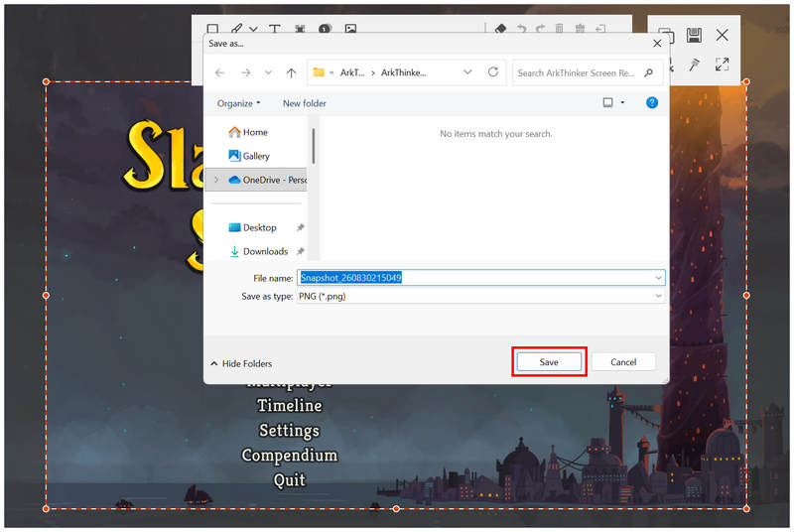Click the full screen expand arrows icon
The height and width of the screenshot is (532, 794).
point(723,65)
